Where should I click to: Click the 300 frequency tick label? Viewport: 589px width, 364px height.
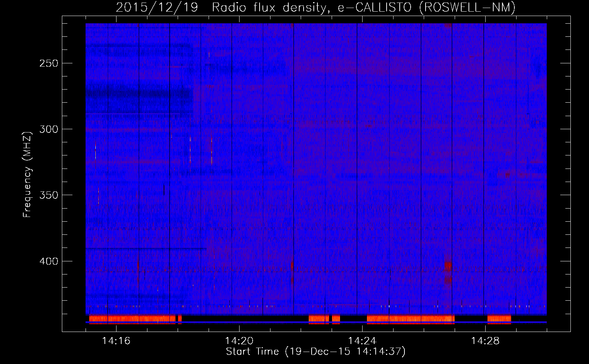click(49, 129)
